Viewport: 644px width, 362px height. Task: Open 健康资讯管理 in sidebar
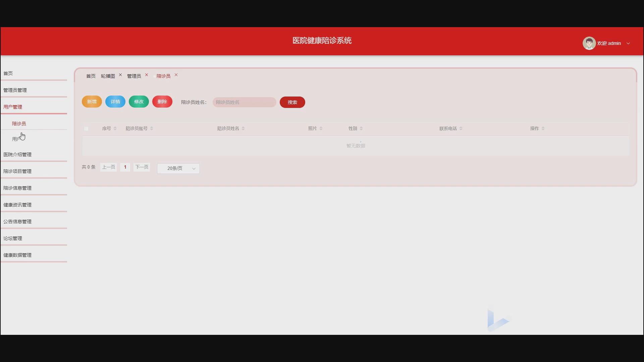pyautogui.click(x=17, y=205)
